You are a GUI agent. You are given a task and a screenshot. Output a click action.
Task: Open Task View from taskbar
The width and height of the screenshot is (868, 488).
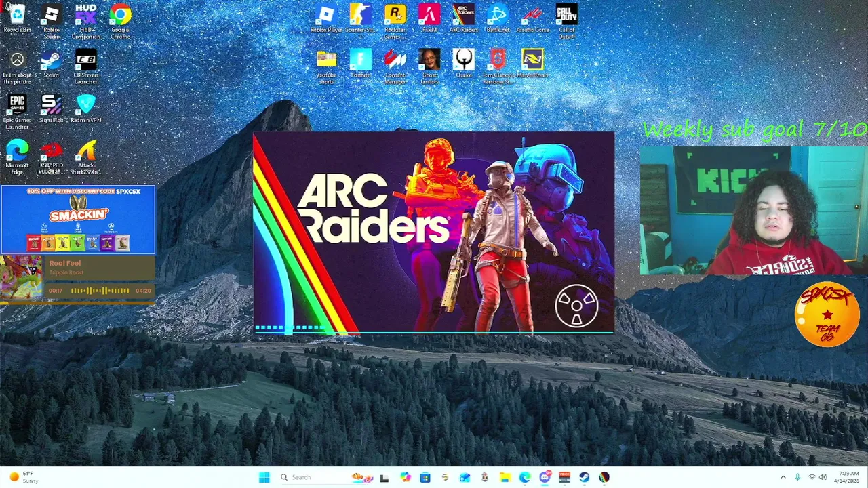(384, 477)
